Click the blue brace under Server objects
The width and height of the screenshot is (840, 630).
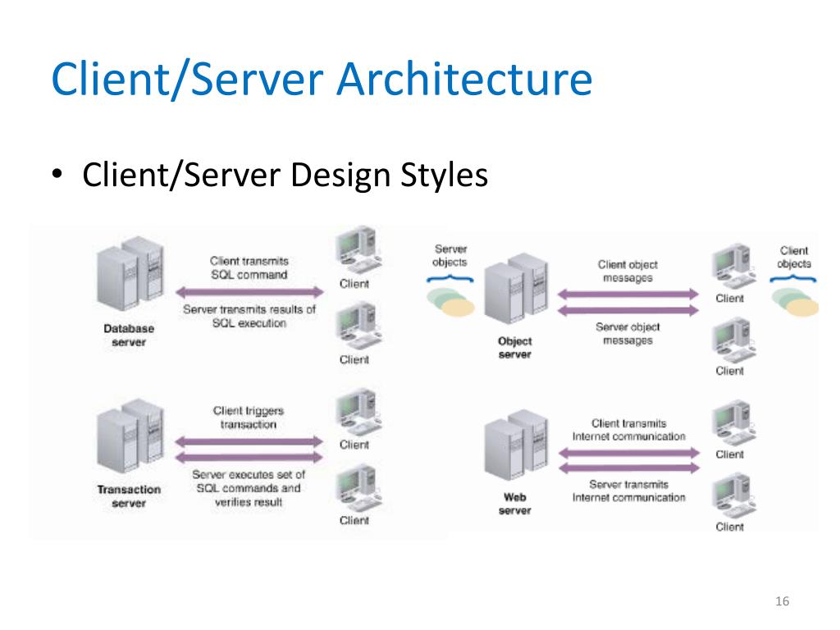click(450, 278)
